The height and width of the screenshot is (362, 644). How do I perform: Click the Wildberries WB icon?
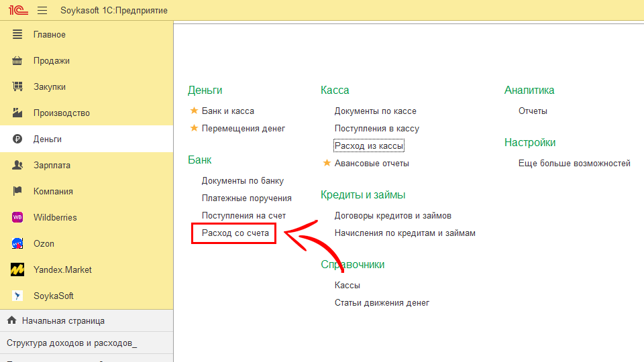[18, 218]
